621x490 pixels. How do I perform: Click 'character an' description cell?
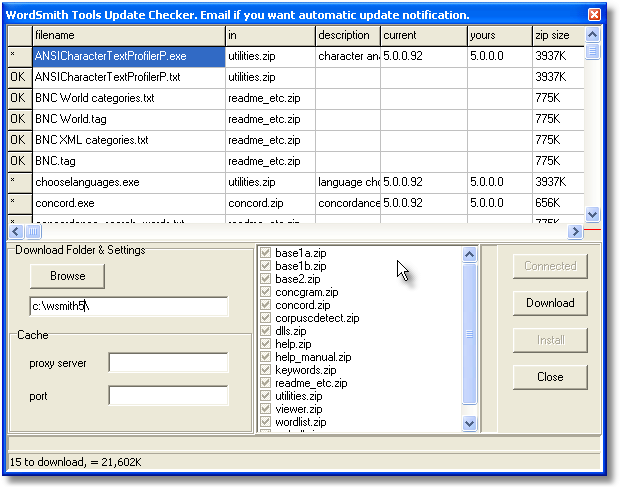click(348, 56)
